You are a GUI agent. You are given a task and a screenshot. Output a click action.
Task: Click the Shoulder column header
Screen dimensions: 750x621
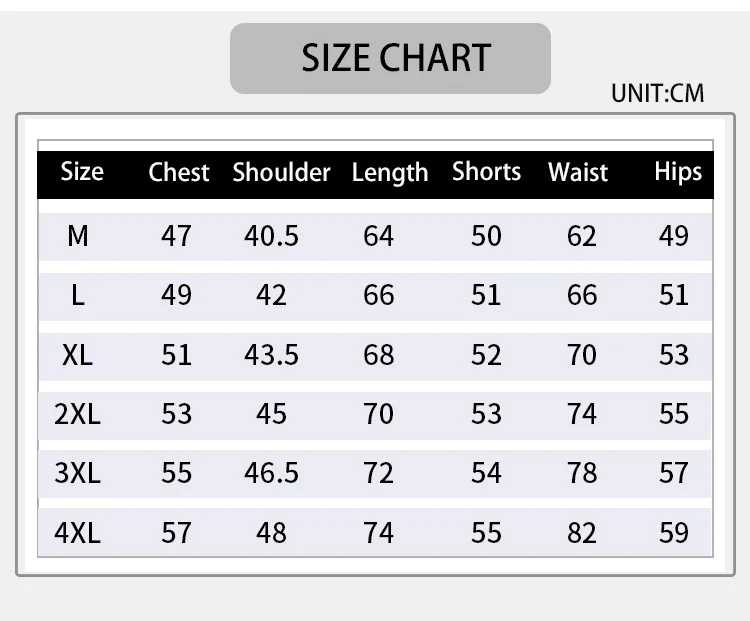pyautogui.click(x=281, y=172)
